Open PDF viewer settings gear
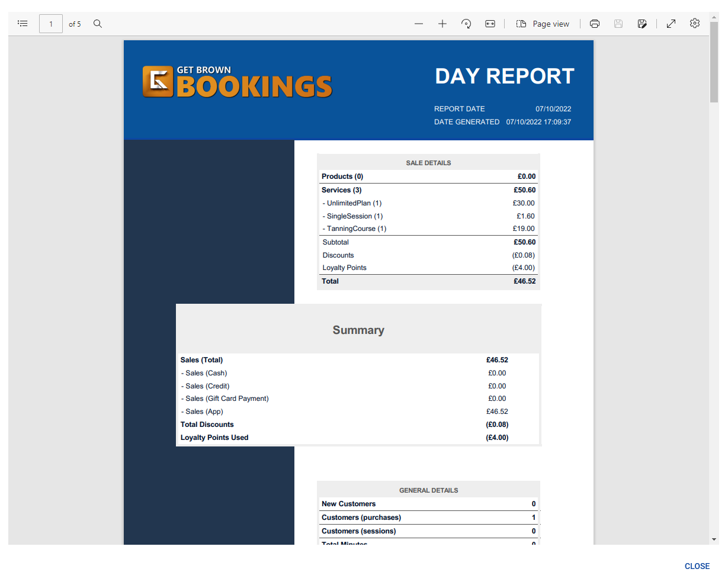Viewport: 728px width, 585px height. pos(695,24)
